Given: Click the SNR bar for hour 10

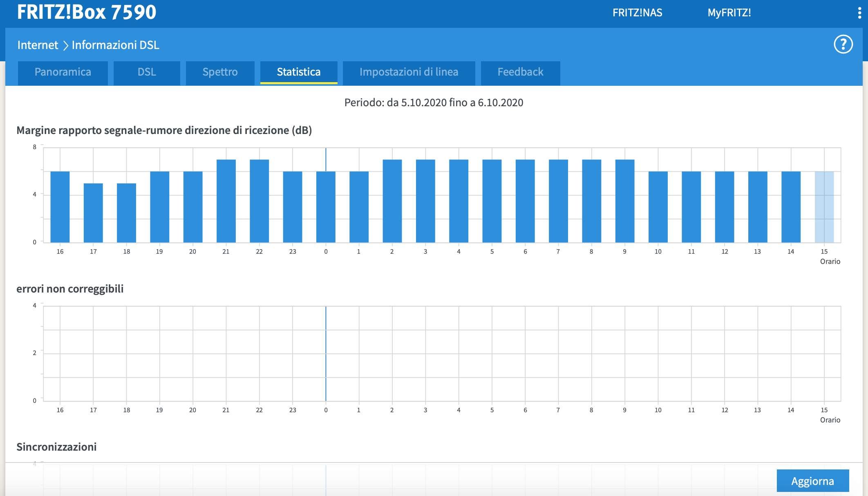Looking at the screenshot, I should tap(658, 207).
